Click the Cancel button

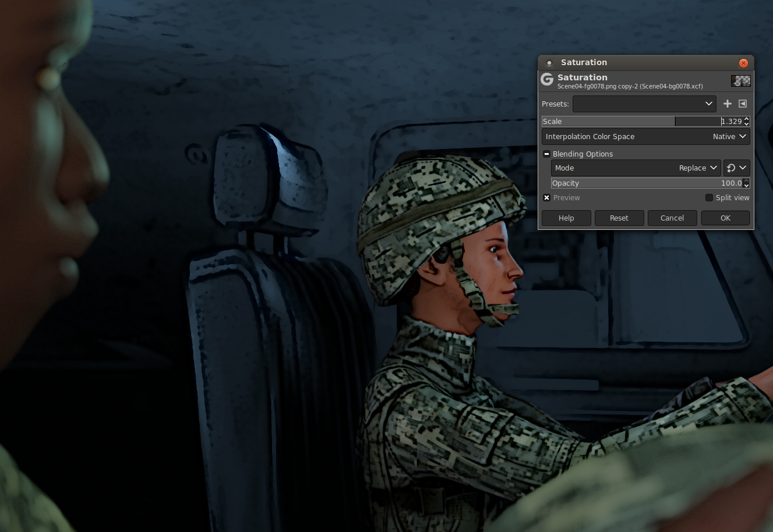[x=672, y=218]
